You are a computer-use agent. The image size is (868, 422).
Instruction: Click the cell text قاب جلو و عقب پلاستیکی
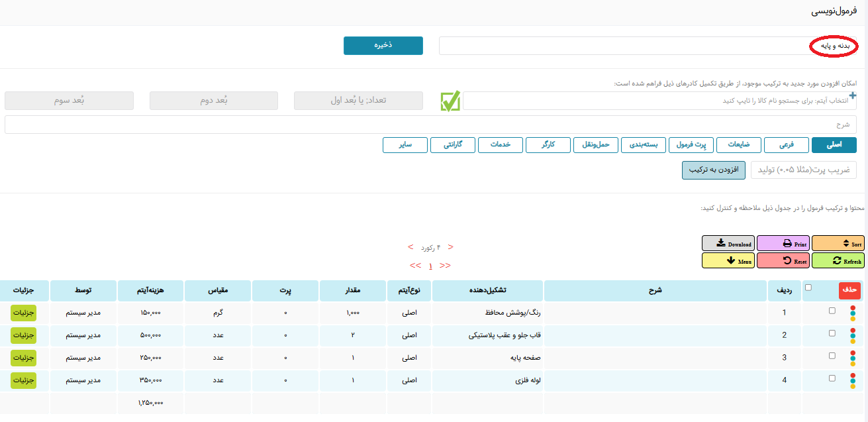point(505,335)
